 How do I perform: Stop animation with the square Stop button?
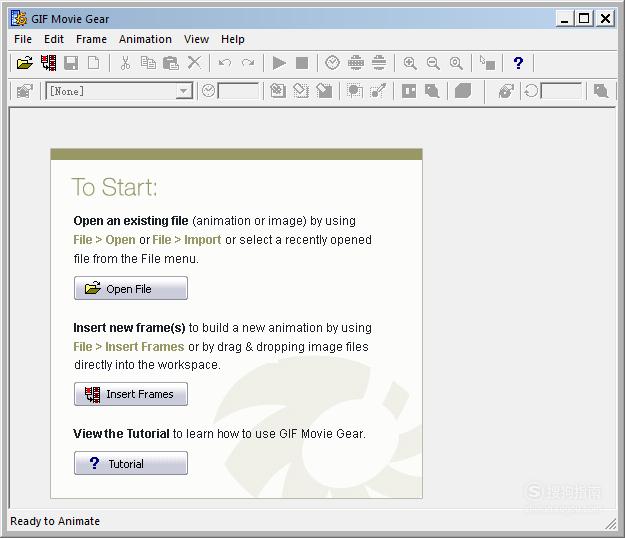coord(302,63)
